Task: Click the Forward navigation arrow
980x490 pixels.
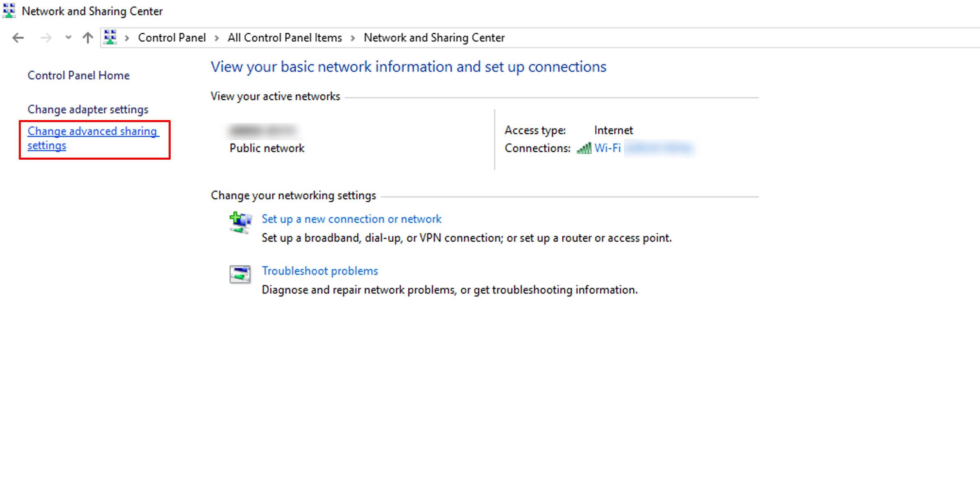Action: click(46, 38)
